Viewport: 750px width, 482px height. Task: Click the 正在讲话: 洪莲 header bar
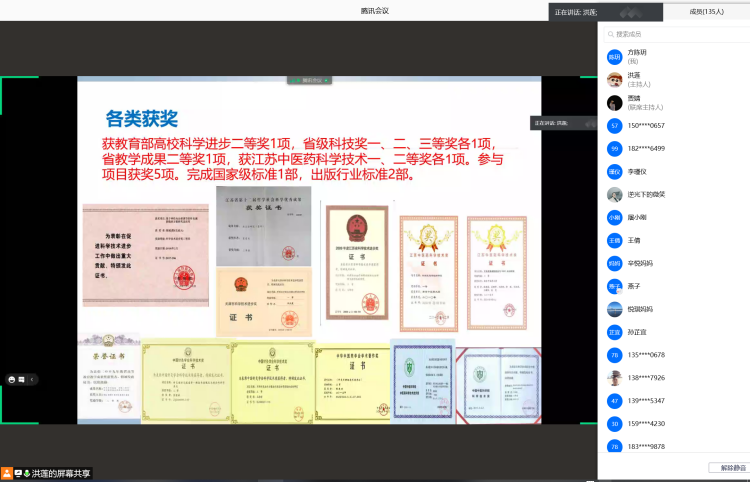click(x=606, y=12)
